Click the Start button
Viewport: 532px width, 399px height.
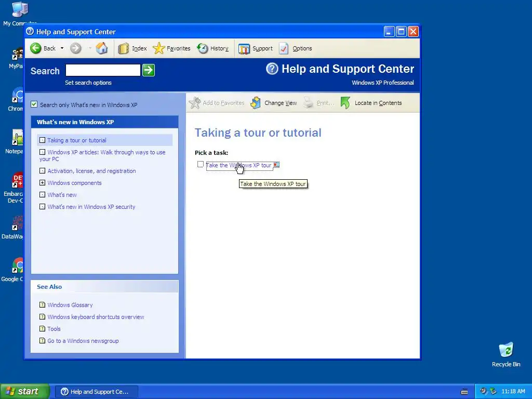(24, 391)
